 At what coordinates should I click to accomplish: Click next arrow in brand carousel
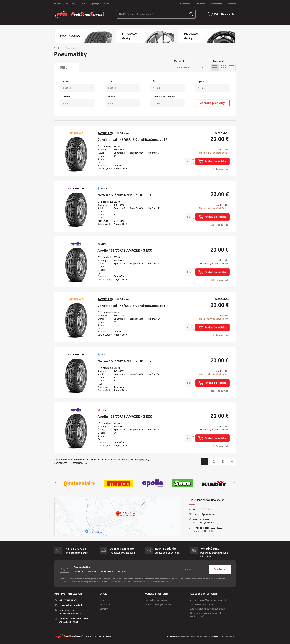[235, 483]
